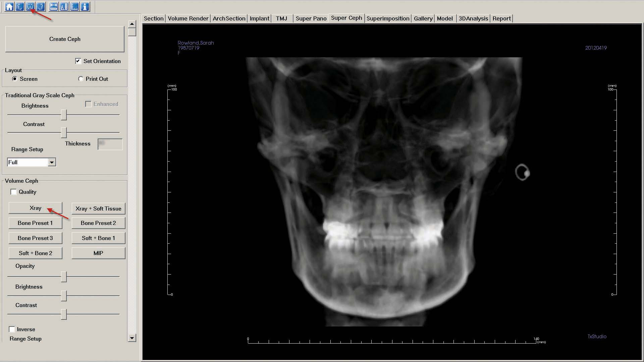Screen dimensions: 644x362
Task: Uncheck the Set Orientation checkbox
Action: (x=78, y=61)
